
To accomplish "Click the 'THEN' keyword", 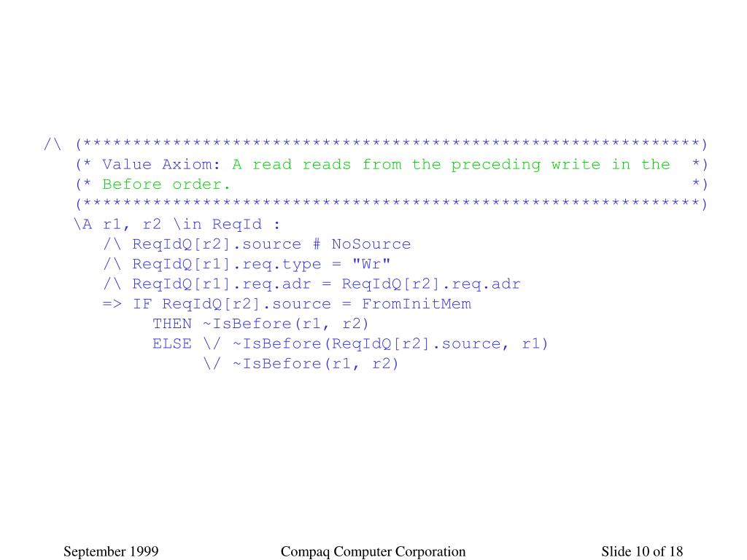I will [172, 324].
